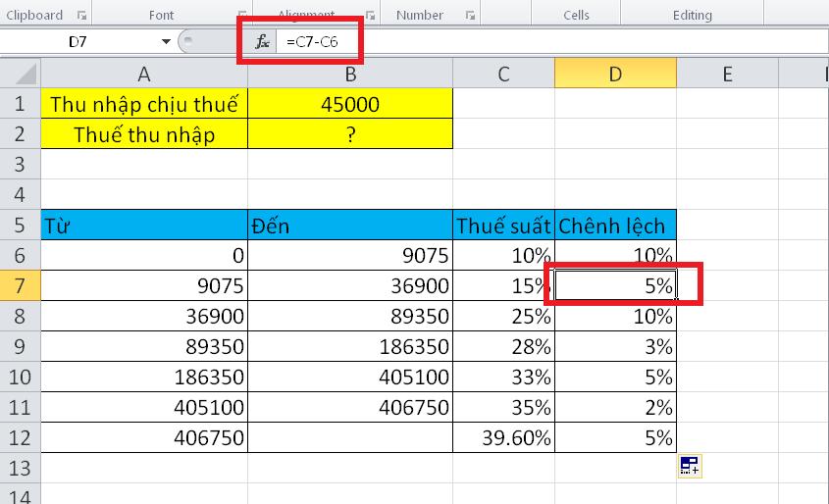
Task: Select row 7 header
Action: (20, 285)
